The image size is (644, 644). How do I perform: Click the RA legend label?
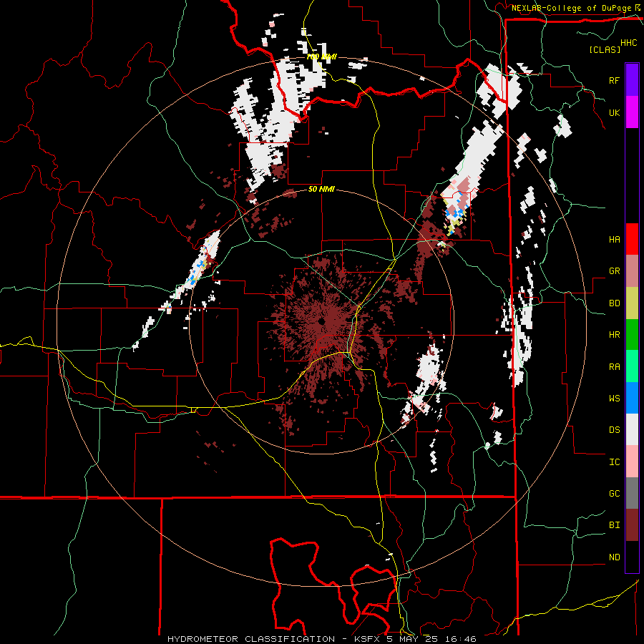(614, 367)
